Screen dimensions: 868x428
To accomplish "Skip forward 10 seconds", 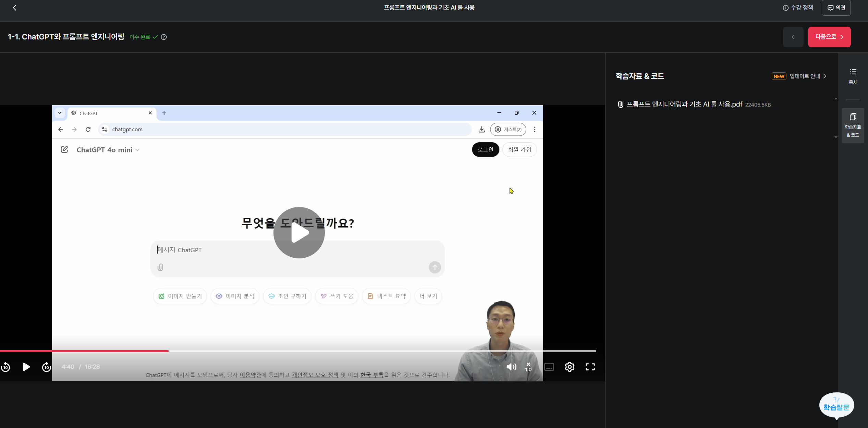I will tap(47, 367).
